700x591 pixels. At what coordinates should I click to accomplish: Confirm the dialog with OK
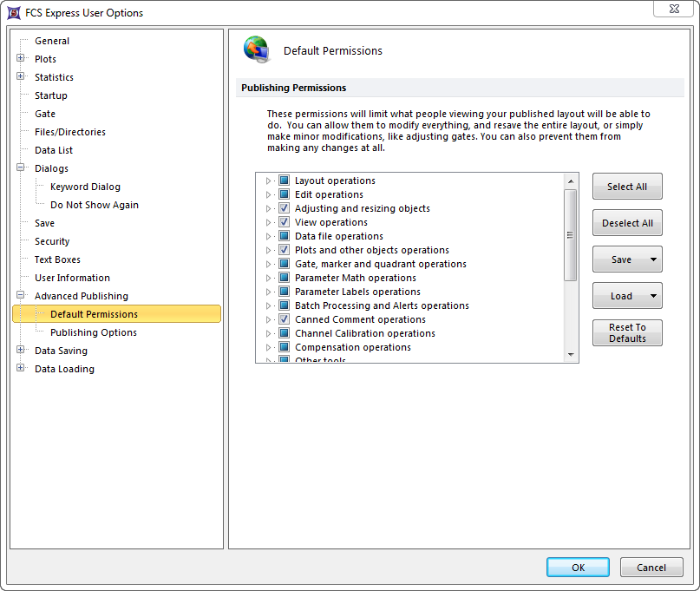point(578,568)
